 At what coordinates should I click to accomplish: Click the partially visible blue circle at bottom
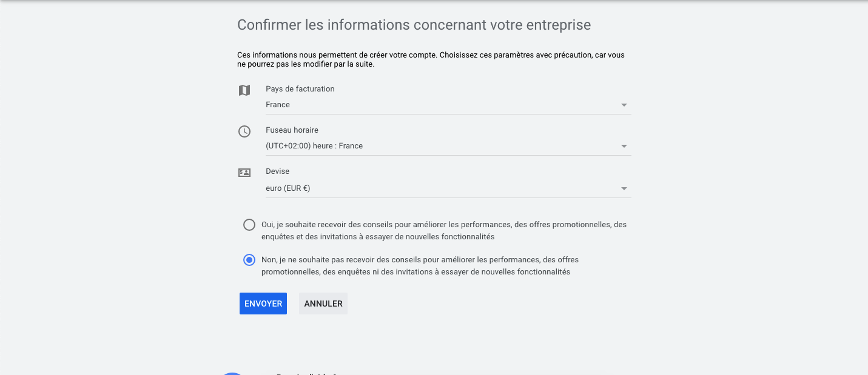coord(233,373)
